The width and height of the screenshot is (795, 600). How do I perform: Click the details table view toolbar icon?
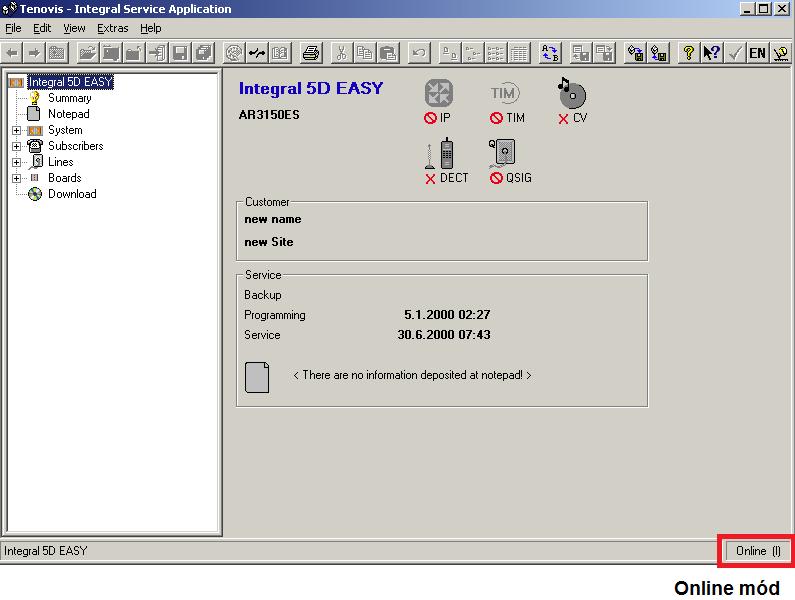(519, 53)
